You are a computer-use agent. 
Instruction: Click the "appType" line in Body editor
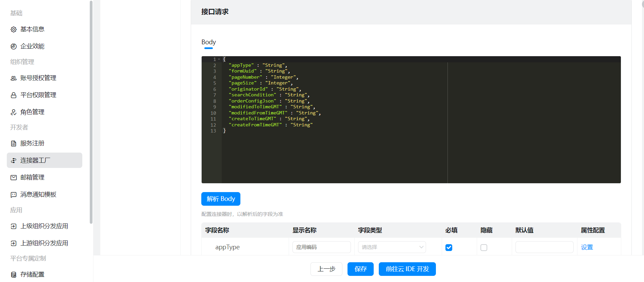[x=258, y=65]
